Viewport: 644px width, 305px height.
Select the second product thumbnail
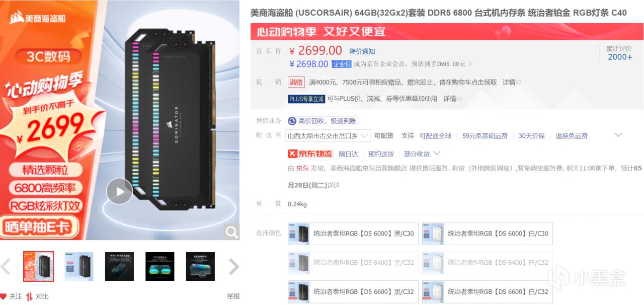[79, 266]
